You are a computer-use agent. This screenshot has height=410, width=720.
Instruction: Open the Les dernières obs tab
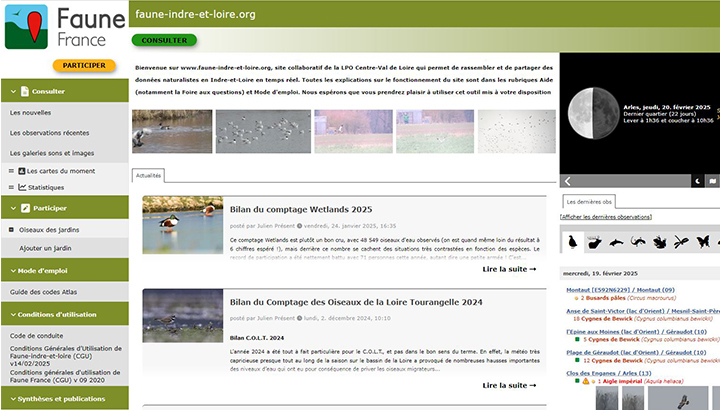tap(589, 202)
